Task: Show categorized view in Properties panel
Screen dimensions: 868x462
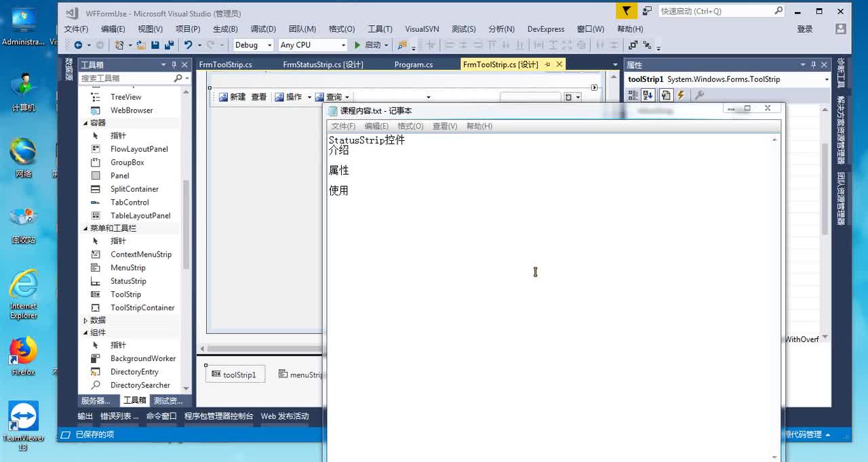Action: 633,96
